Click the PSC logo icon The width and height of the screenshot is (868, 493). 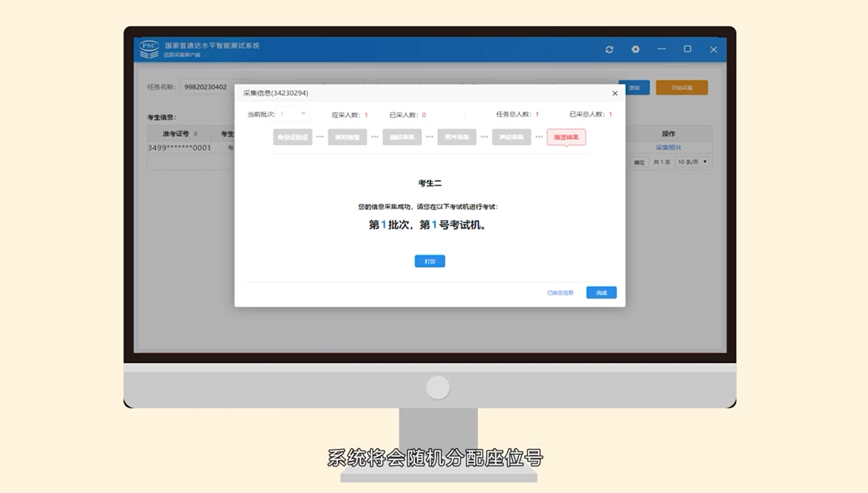click(x=149, y=50)
